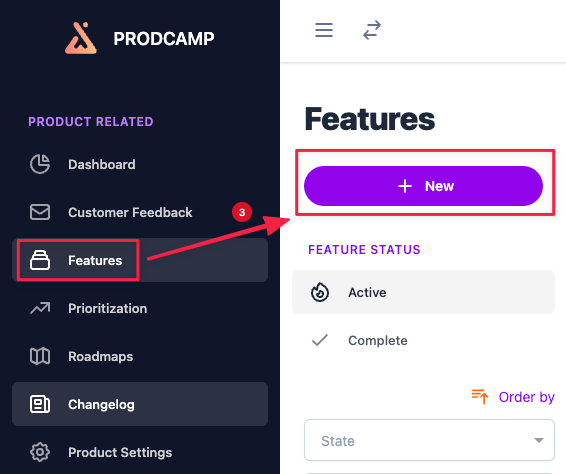Click the Dashboard pie chart icon
This screenshot has height=474, width=566.
point(40,164)
